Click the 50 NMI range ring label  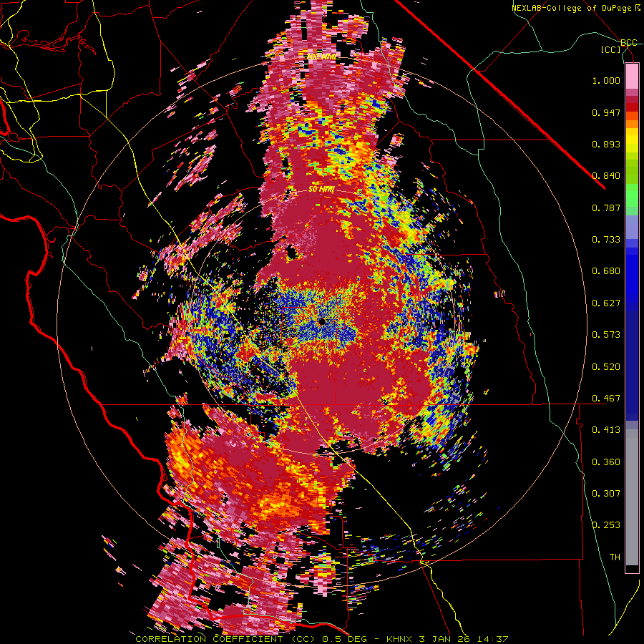click(x=321, y=190)
